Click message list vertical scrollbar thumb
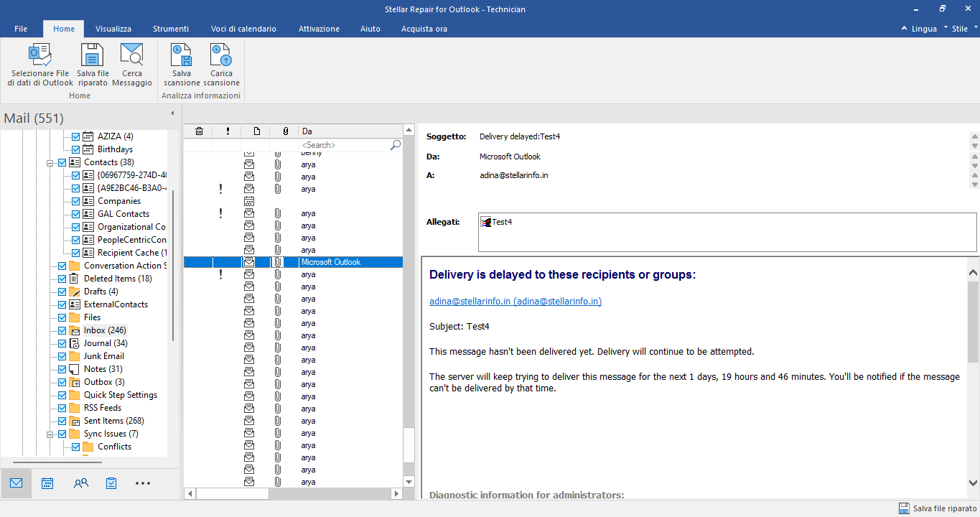Image resolution: width=980 pixels, height=517 pixels. [x=409, y=444]
